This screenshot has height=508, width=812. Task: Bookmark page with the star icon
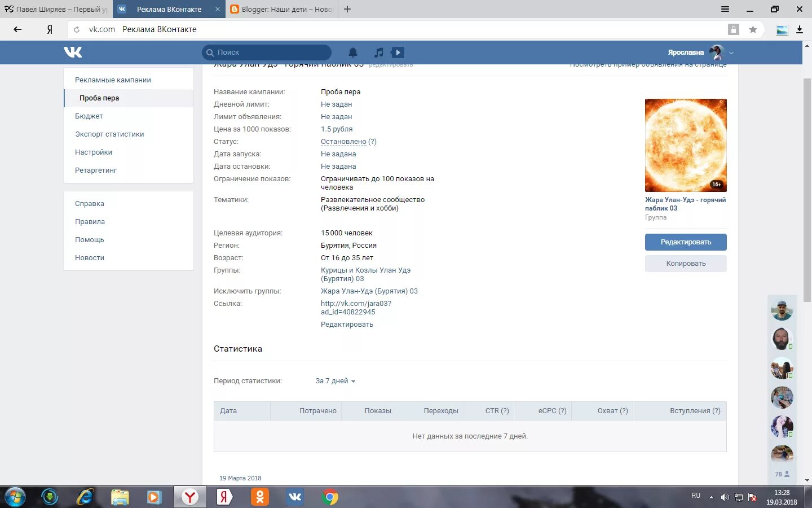click(753, 29)
